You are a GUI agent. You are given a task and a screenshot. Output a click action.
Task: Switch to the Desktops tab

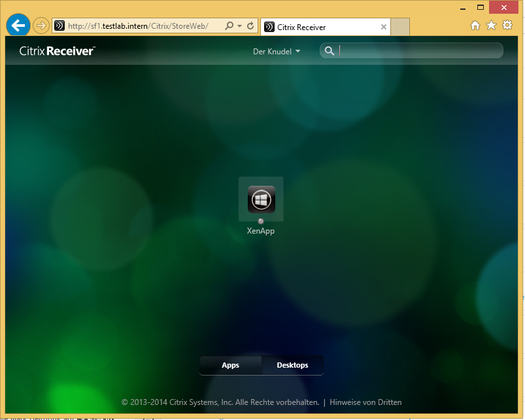[292, 365]
